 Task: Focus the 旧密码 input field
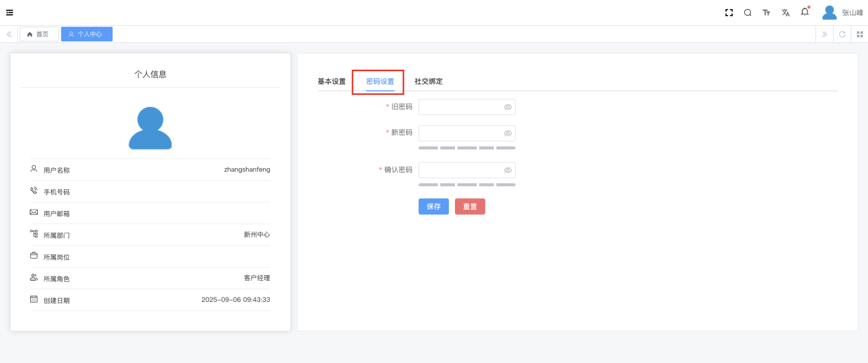[x=459, y=107]
